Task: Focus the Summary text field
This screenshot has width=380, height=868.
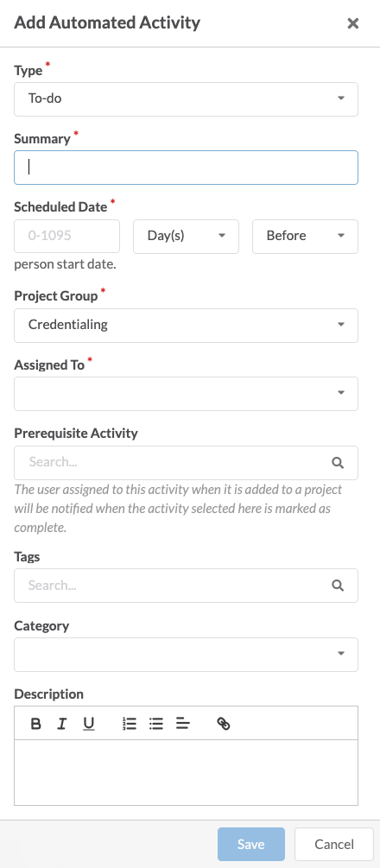Action: pyautogui.click(x=187, y=168)
